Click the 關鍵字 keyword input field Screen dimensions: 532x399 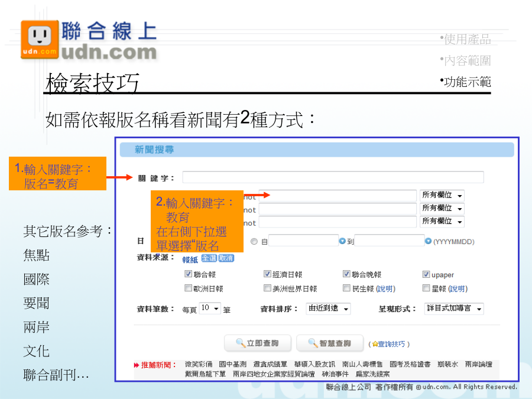pyautogui.click(x=333, y=177)
